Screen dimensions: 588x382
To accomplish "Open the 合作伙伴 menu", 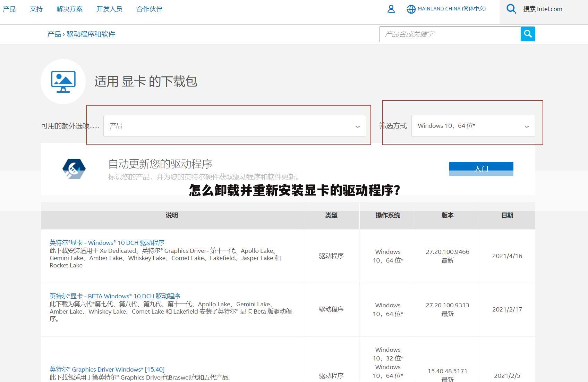I will click(x=149, y=9).
